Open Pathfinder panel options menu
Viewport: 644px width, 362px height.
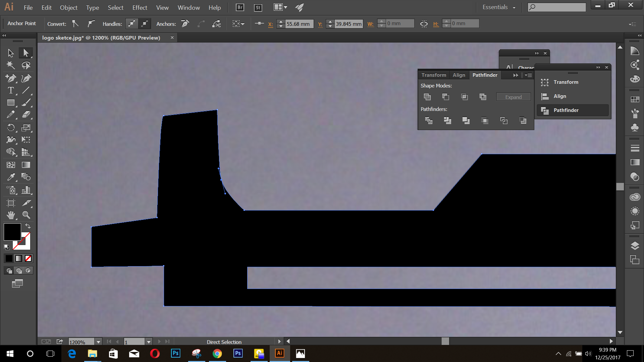[x=529, y=75]
